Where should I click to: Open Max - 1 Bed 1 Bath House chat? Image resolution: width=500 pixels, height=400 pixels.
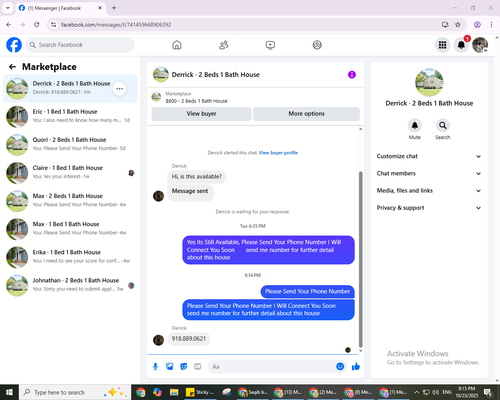70,229
